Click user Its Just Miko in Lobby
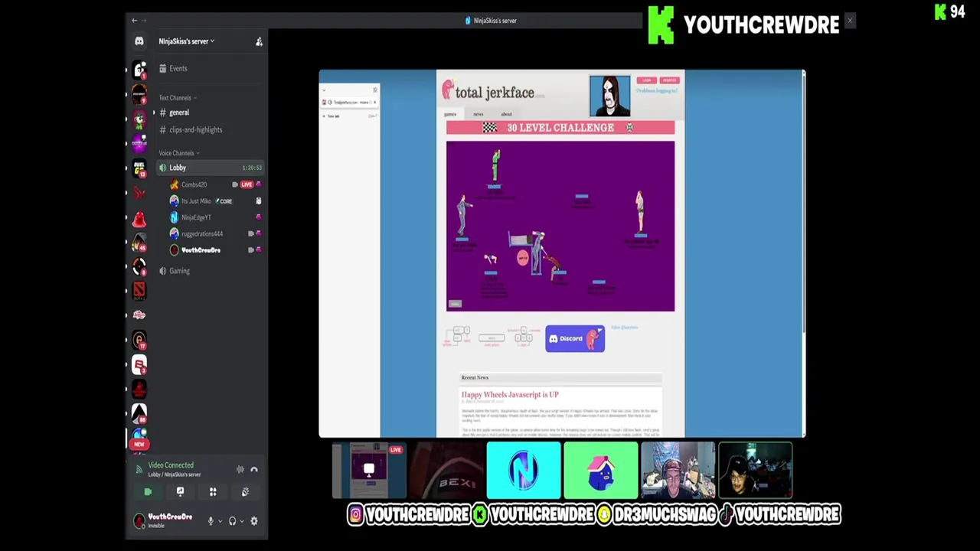 pyautogui.click(x=196, y=201)
